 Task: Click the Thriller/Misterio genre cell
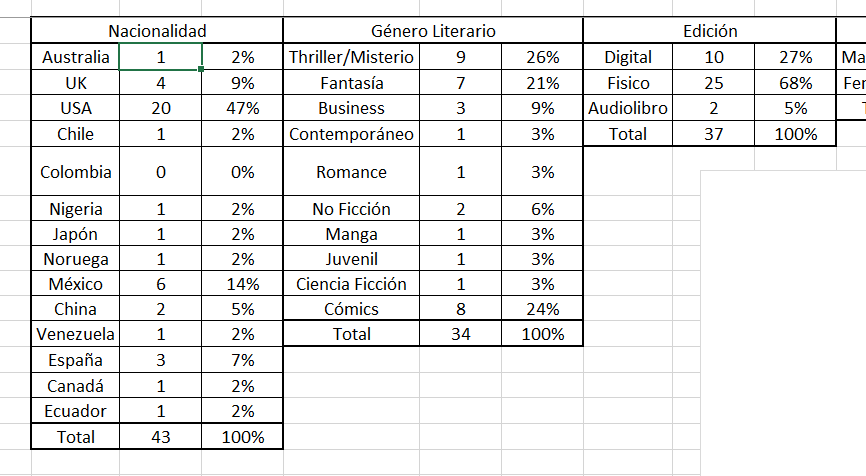[x=351, y=57]
